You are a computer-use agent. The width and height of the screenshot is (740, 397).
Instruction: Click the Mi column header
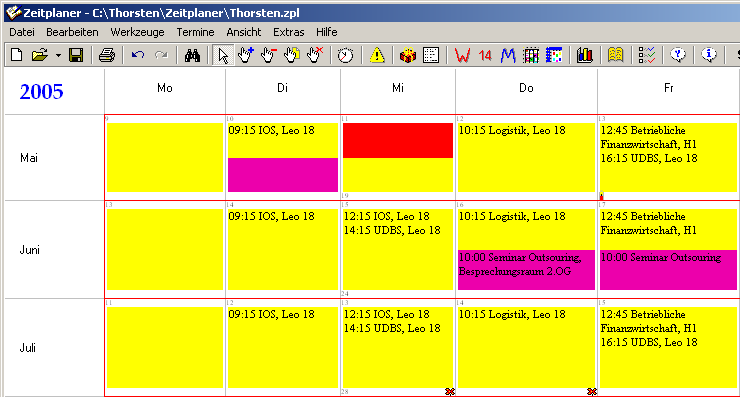point(398,88)
